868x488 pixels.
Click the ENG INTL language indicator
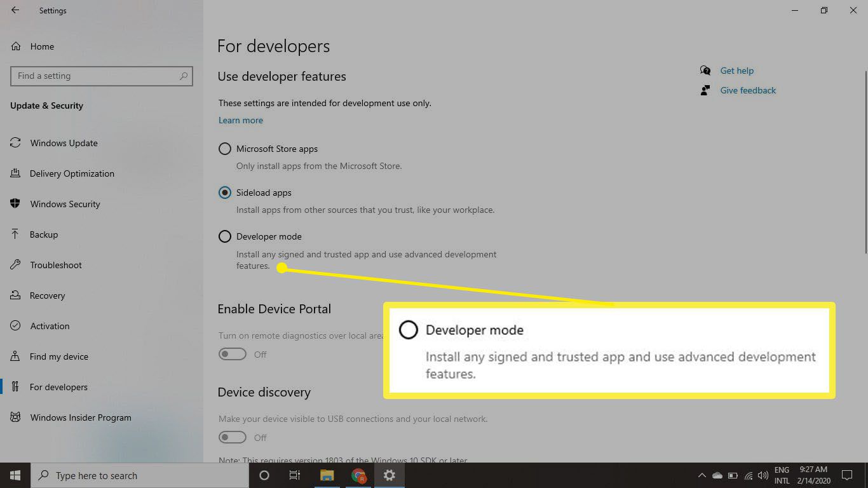pos(782,475)
